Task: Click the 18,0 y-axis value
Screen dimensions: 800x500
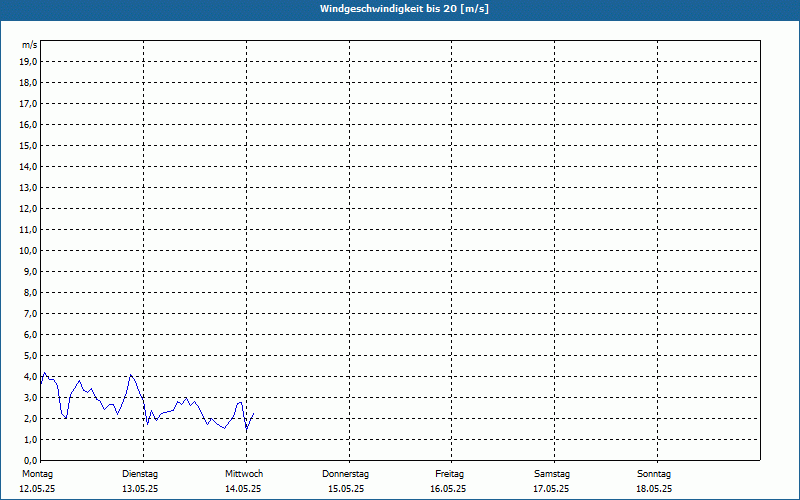Action: tap(28, 83)
